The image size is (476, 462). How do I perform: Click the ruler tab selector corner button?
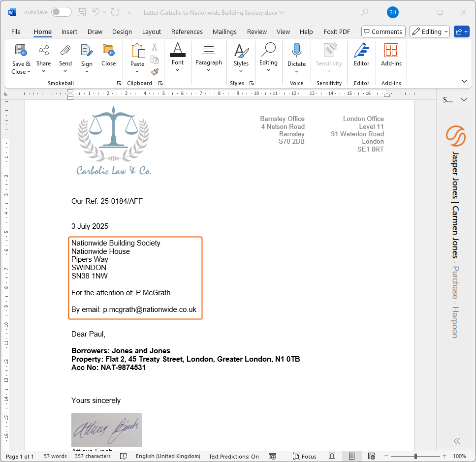[x=6, y=94]
